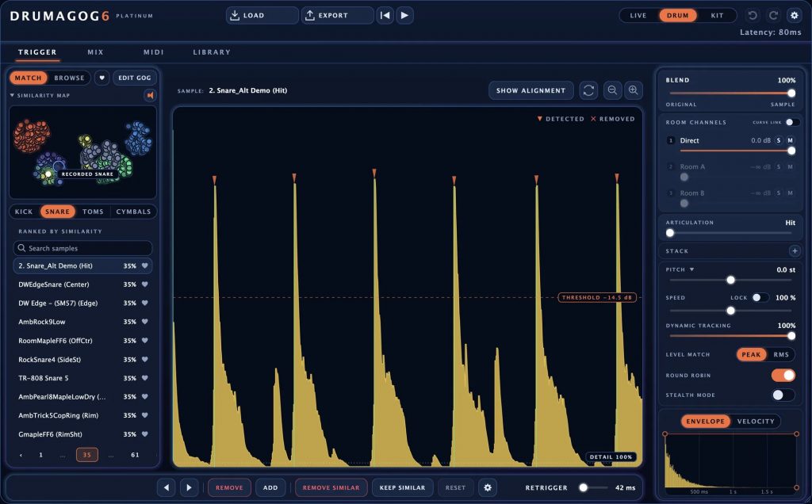Toggle similarity map audition speaker icon
This screenshot has width=812, height=504.
point(150,95)
